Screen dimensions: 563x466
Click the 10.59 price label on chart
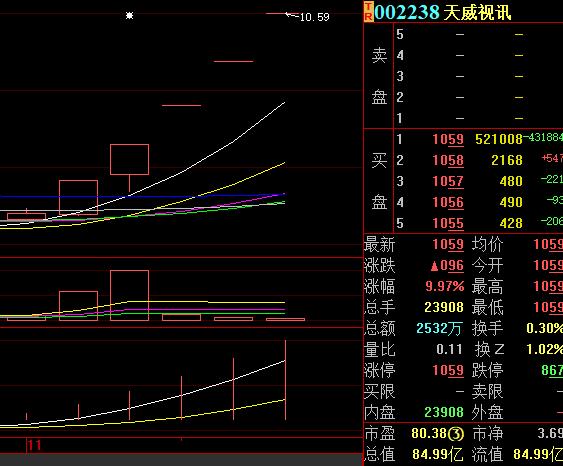(315, 17)
